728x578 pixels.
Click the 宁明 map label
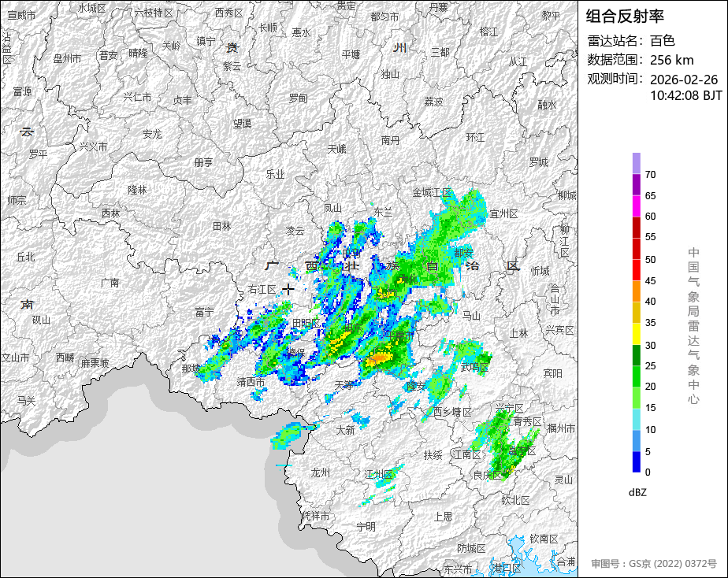click(x=366, y=527)
